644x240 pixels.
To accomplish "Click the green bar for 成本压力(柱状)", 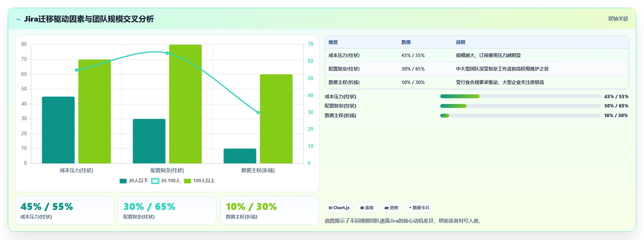I will [x=95, y=111].
